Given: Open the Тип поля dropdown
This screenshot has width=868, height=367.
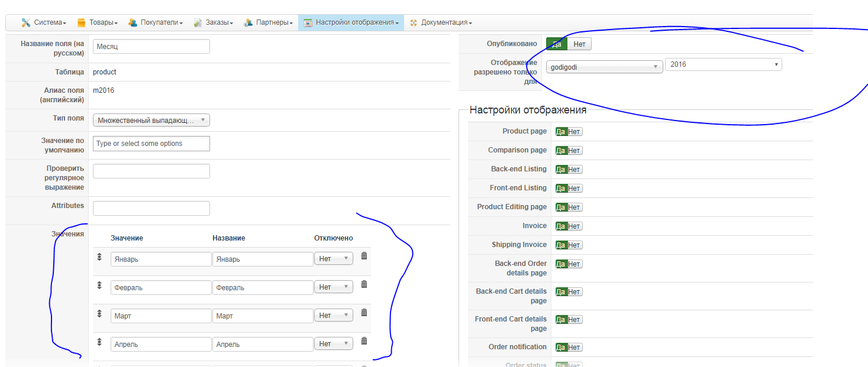Looking at the screenshot, I should tap(151, 120).
